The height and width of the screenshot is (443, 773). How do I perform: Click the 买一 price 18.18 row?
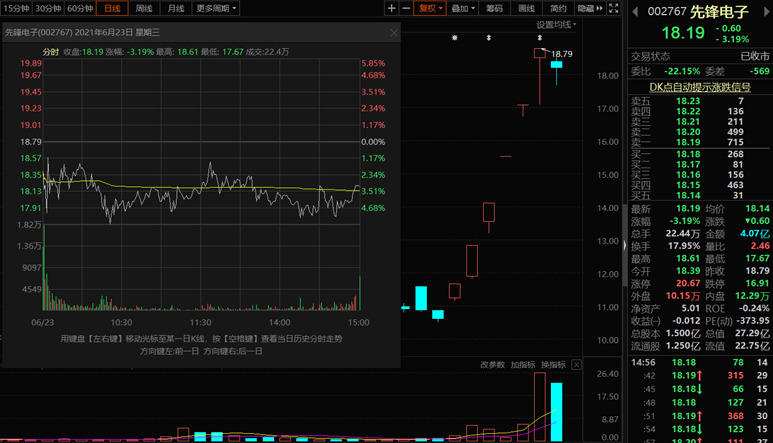coord(700,154)
